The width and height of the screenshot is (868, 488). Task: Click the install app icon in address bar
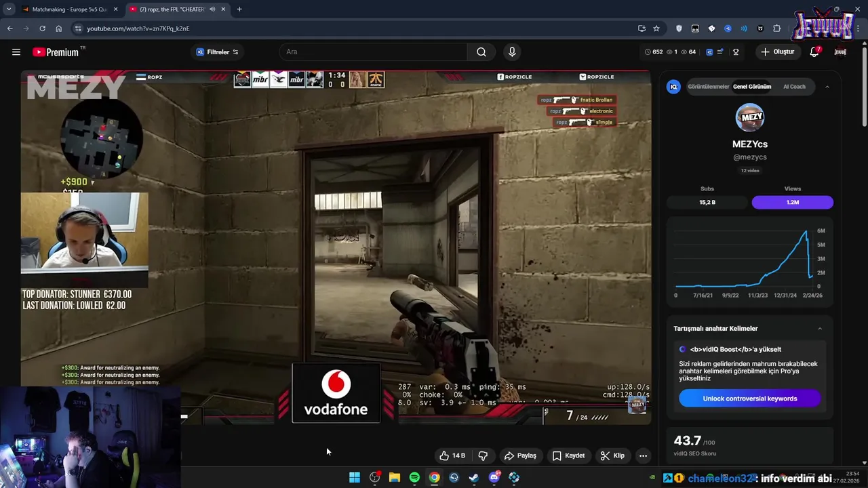642,28
